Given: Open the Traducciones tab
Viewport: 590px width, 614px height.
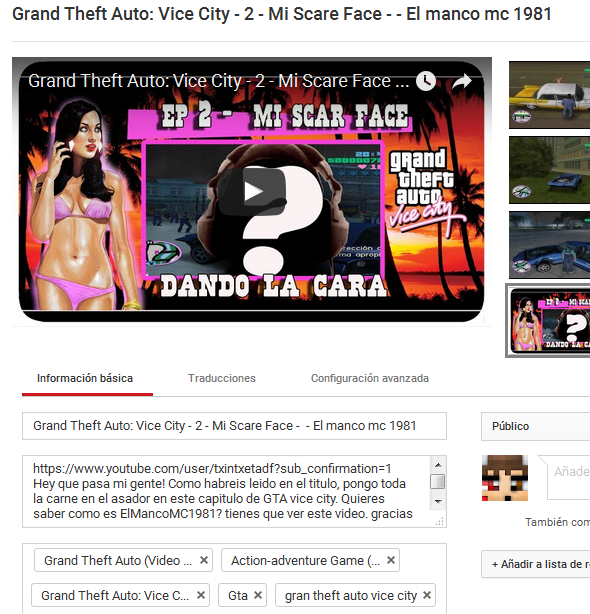Looking at the screenshot, I should (222, 378).
